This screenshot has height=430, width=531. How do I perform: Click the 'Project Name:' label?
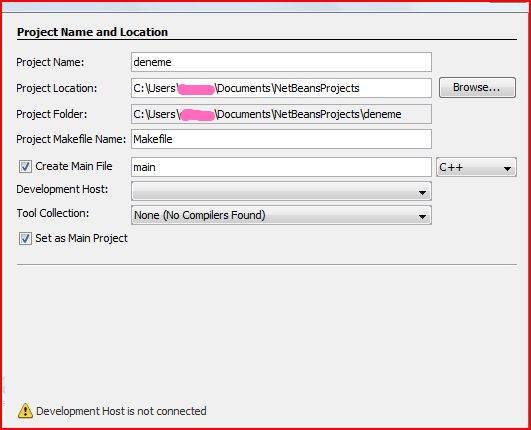click(x=50, y=62)
